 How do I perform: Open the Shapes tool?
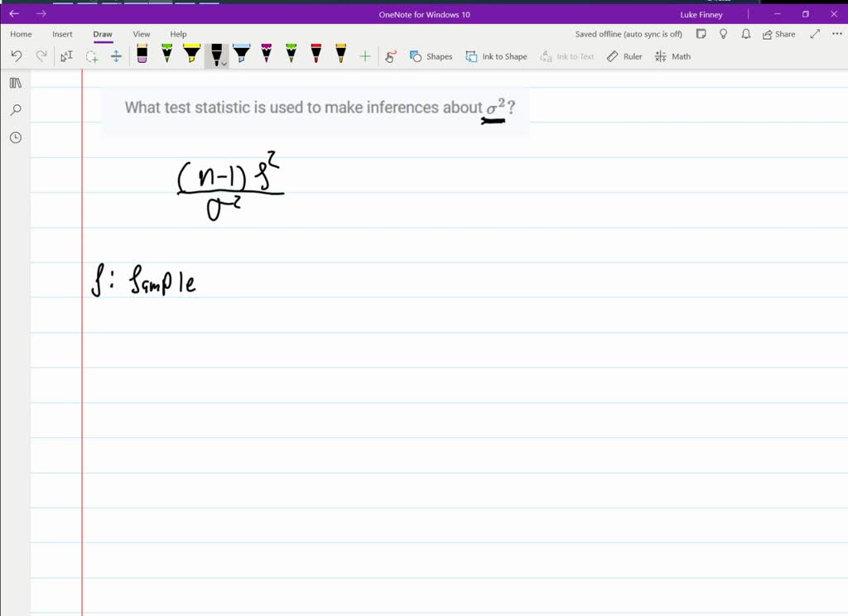(x=431, y=56)
